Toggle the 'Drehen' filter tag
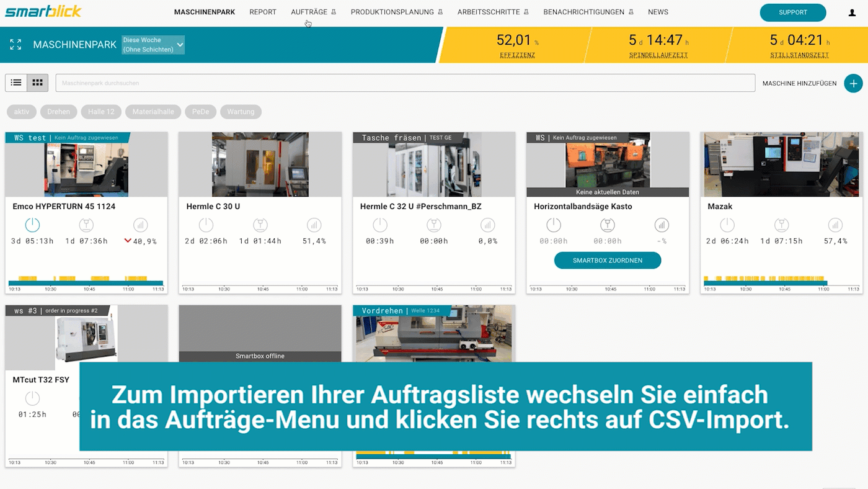Image resolution: width=868 pixels, height=489 pixels. [59, 112]
